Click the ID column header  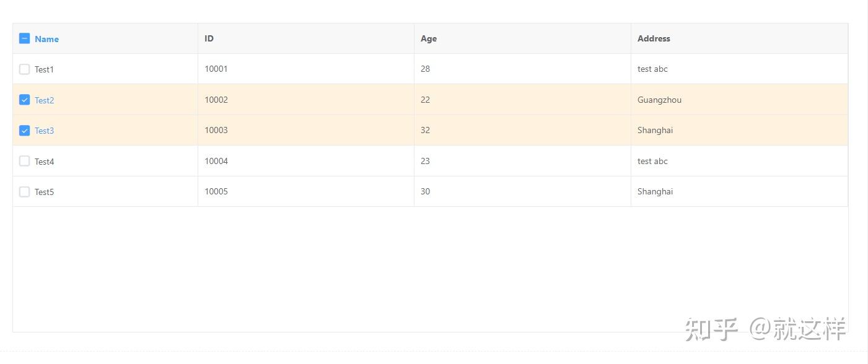pyautogui.click(x=209, y=38)
